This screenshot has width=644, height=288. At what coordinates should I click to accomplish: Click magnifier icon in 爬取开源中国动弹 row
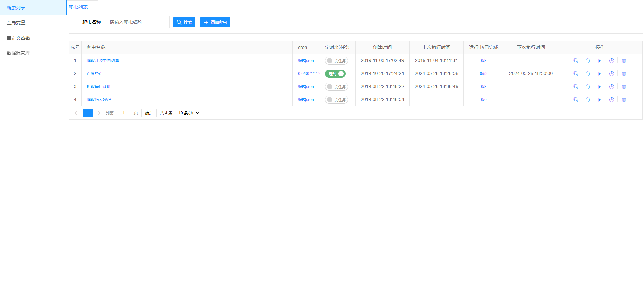576,61
